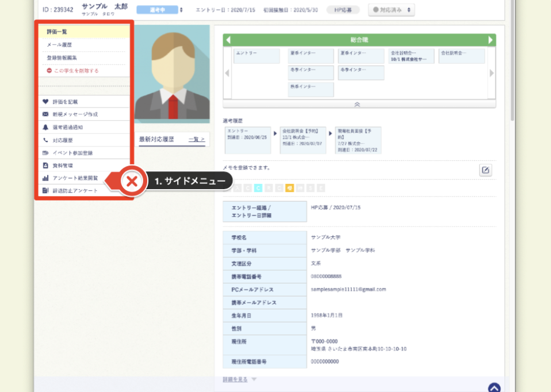The image size is (551, 392).
Task: Click the memo edit pencil icon
Action: click(x=485, y=170)
